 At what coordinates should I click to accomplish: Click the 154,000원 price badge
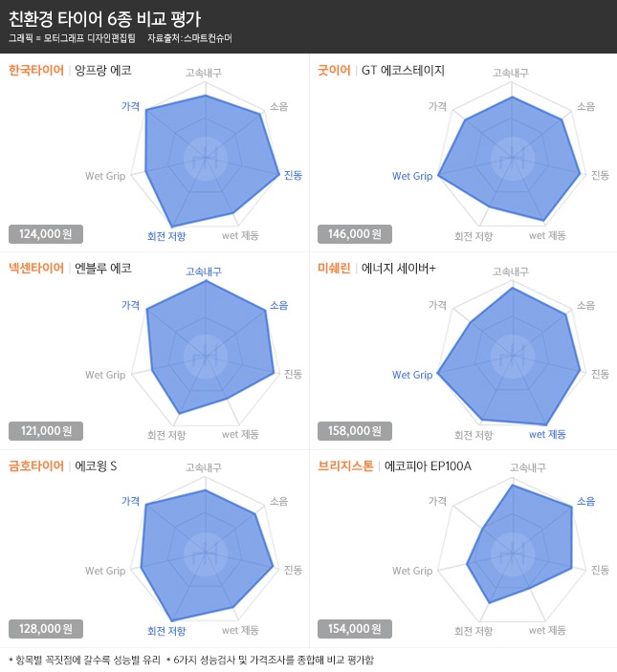pyautogui.click(x=355, y=629)
